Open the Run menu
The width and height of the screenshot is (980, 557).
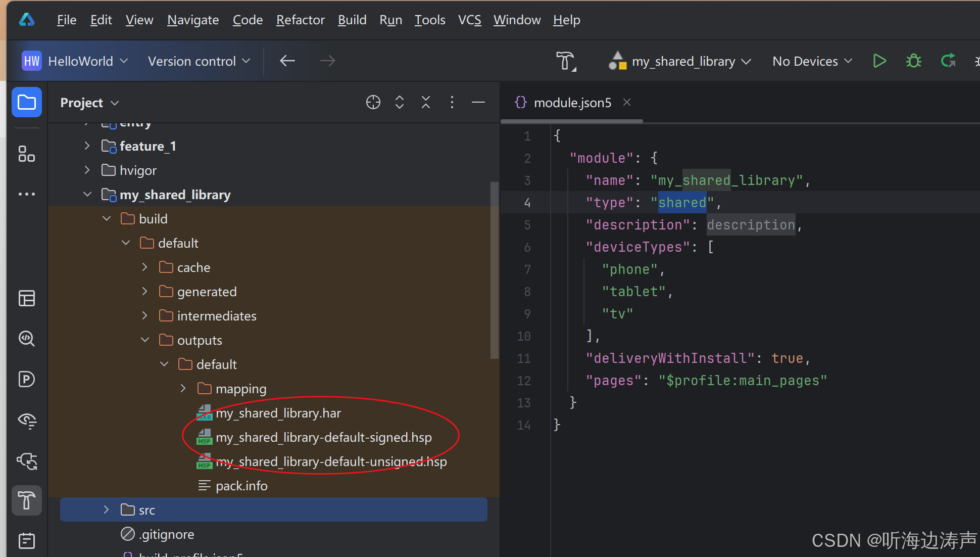pos(391,20)
